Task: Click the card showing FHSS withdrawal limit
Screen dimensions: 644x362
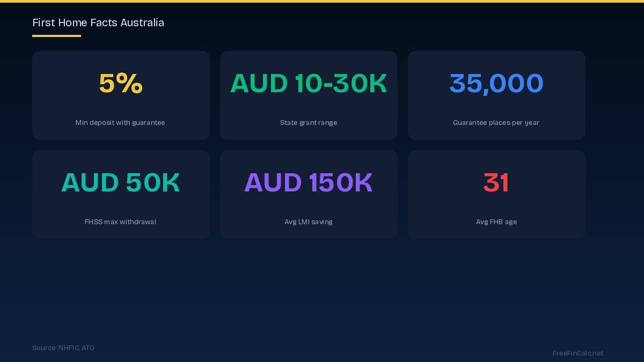Action: [121, 201]
